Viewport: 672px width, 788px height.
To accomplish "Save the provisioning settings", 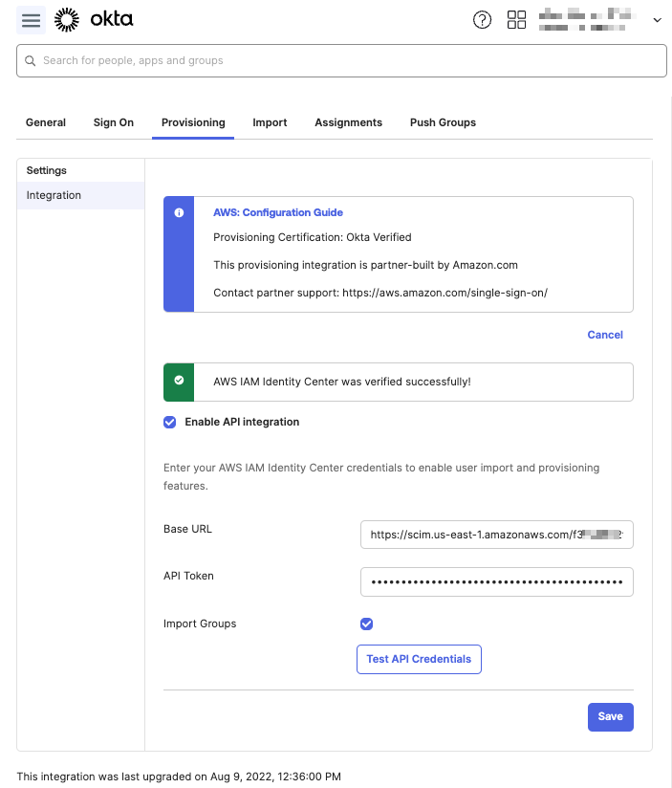I will [x=610, y=716].
